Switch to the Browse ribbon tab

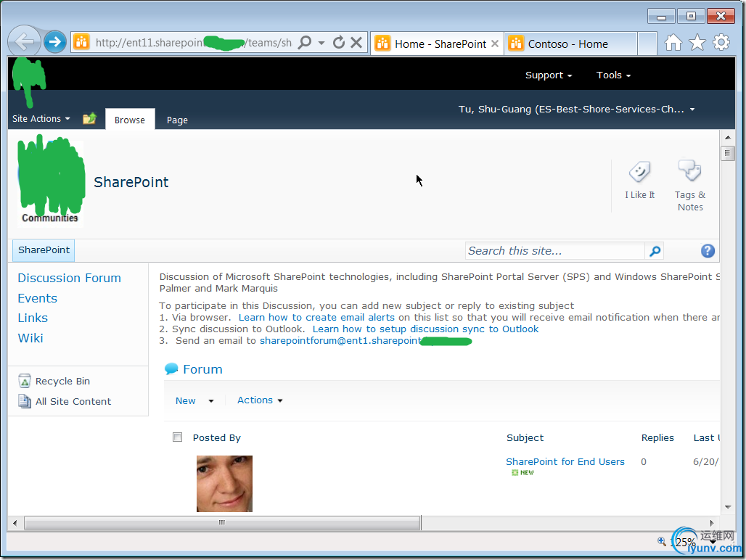pos(130,120)
